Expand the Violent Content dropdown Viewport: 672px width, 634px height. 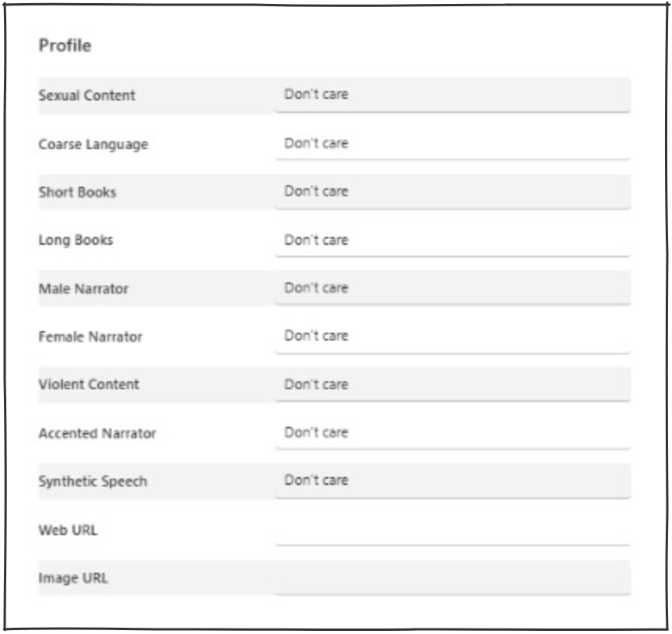pos(452,384)
